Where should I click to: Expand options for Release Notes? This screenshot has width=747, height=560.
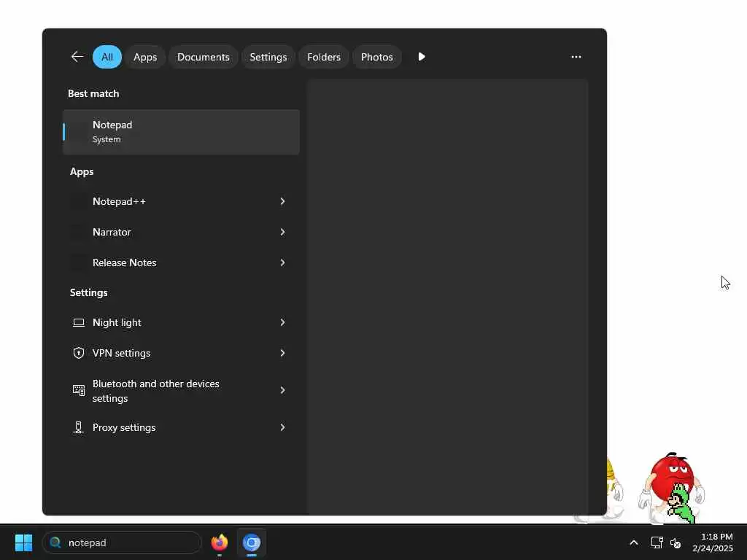282,262
